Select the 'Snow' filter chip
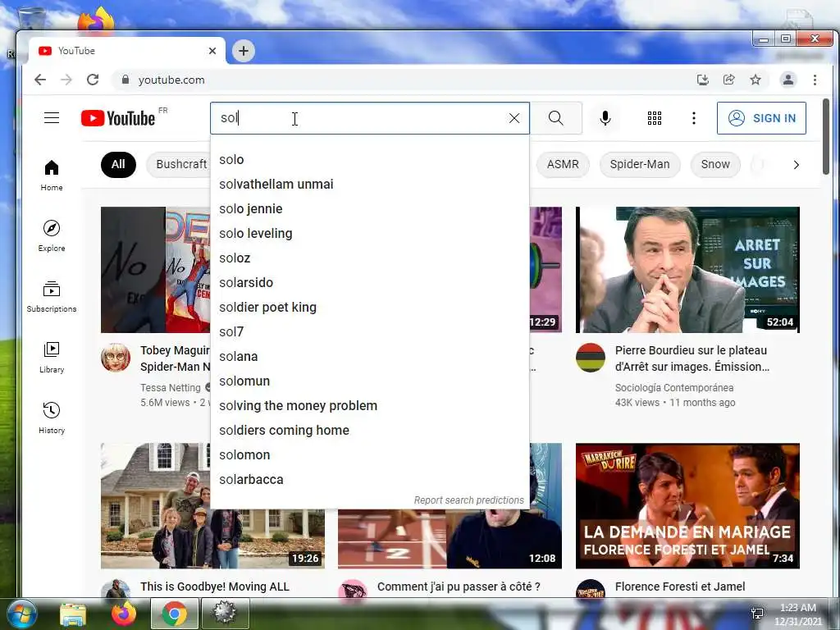The height and width of the screenshot is (630, 840). [x=715, y=164]
